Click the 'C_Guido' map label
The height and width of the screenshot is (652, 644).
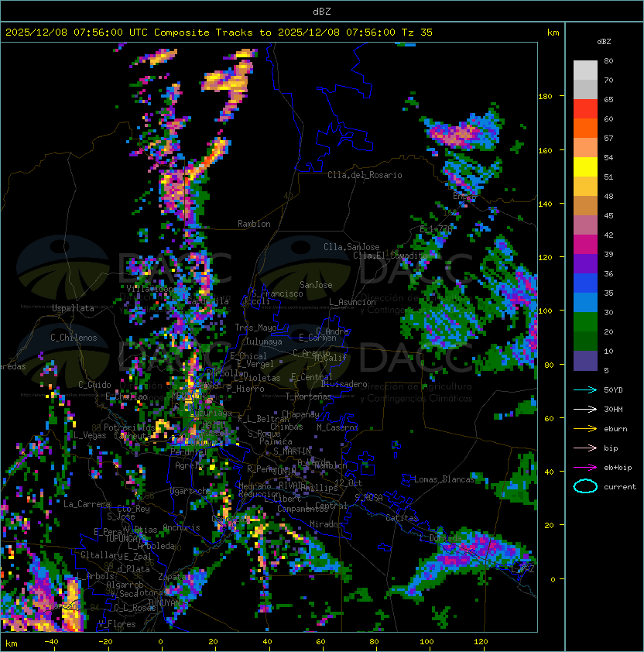click(94, 385)
